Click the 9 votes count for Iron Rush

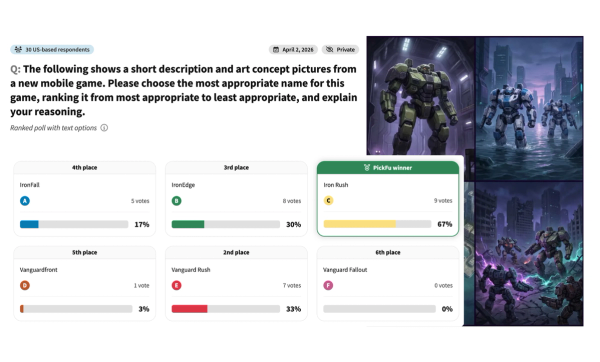click(443, 201)
